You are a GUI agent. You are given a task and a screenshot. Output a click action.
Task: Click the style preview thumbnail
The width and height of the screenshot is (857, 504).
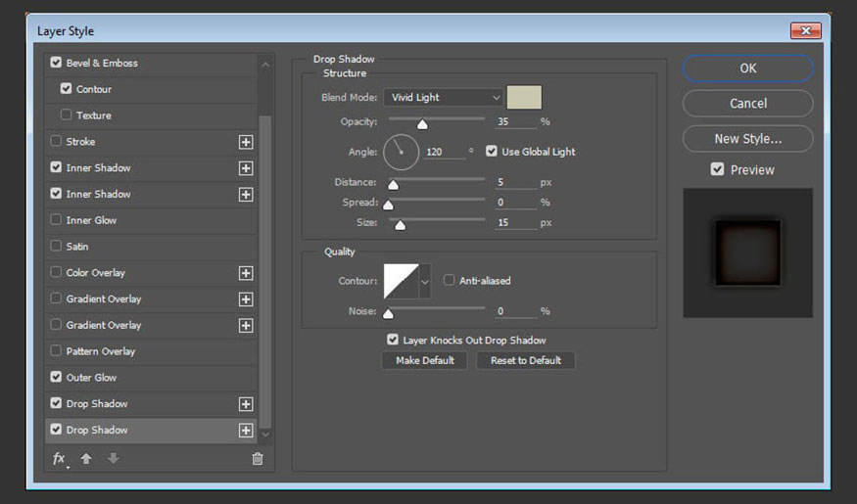(x=747, y=252)
